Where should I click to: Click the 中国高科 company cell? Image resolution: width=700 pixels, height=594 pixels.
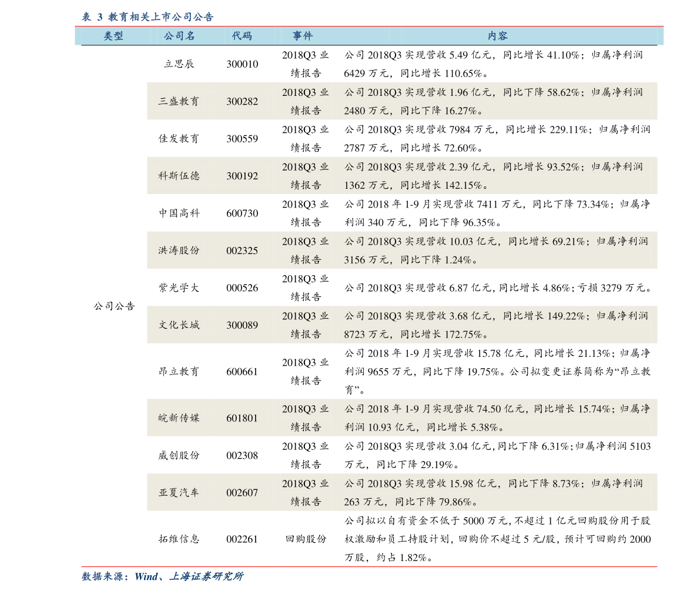(179, 213)
